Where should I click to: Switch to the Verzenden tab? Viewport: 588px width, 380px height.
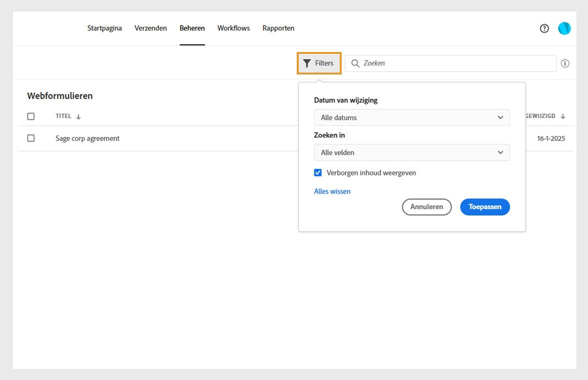coord(150,28)
